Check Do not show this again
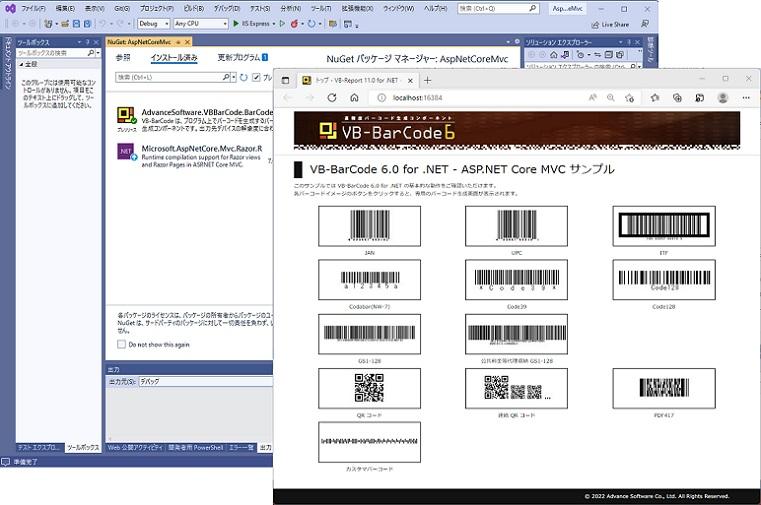 pyautogui.click(x=121, y=344)
